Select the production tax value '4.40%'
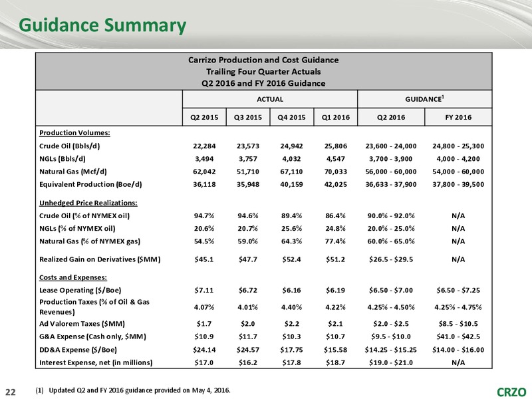 coord(291,308)
